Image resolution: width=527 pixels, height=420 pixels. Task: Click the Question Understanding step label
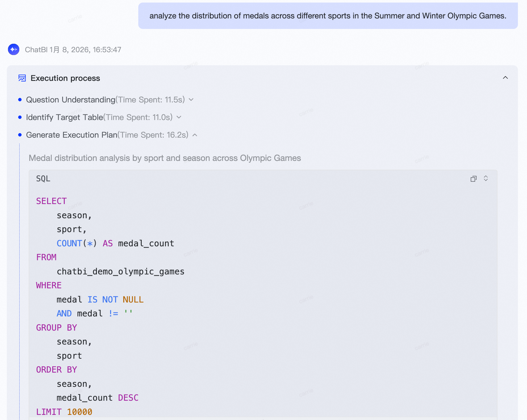[70, 100]
